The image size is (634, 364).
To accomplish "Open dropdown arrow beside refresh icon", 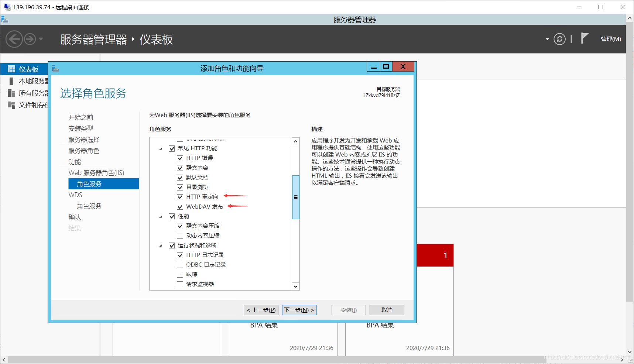I will pyautogui.click(x=547, y=39).
